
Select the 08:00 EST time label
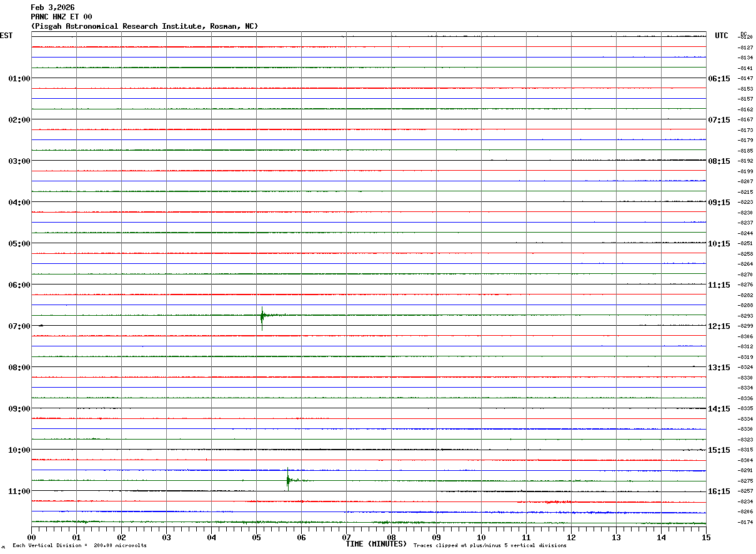19,368
